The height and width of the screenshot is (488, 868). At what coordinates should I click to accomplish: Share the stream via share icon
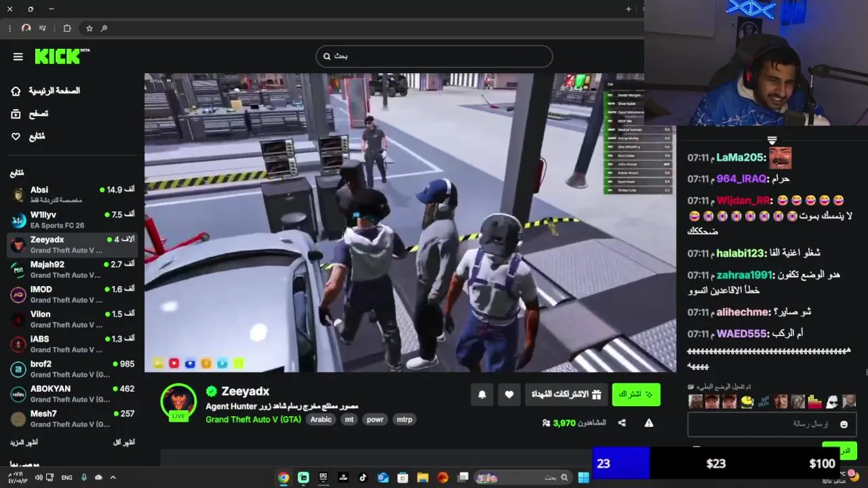pos(622,423)
